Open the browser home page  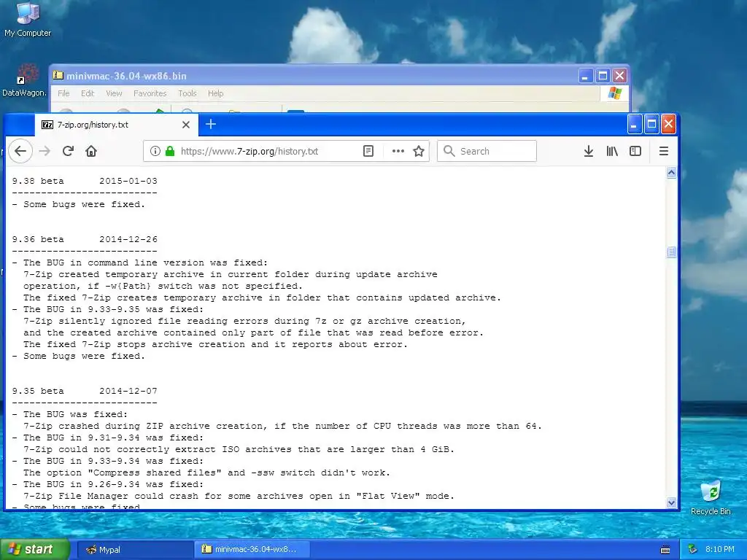tap(91, 152)
